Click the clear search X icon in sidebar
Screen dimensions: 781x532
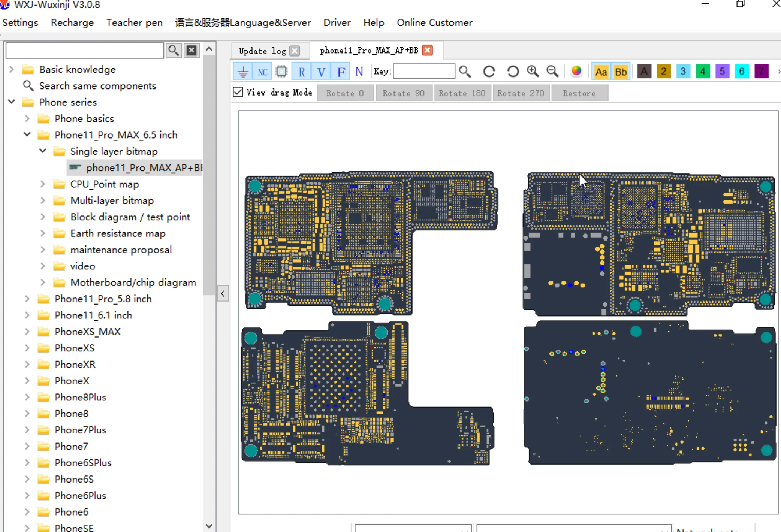[x=192, y=50]
